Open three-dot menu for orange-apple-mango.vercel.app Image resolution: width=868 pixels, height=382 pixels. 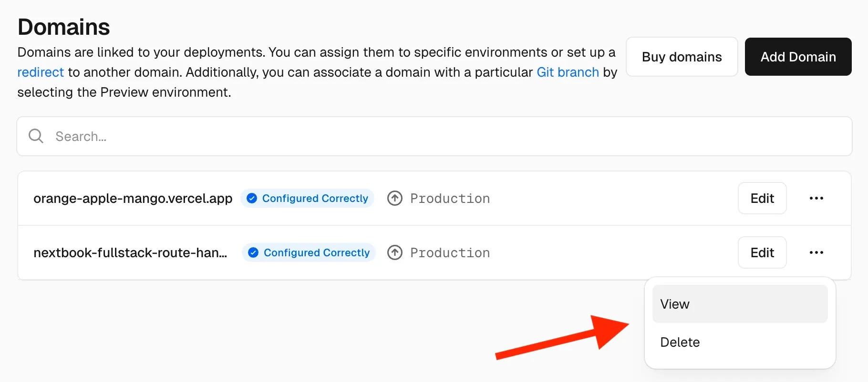tap(816, 198)
